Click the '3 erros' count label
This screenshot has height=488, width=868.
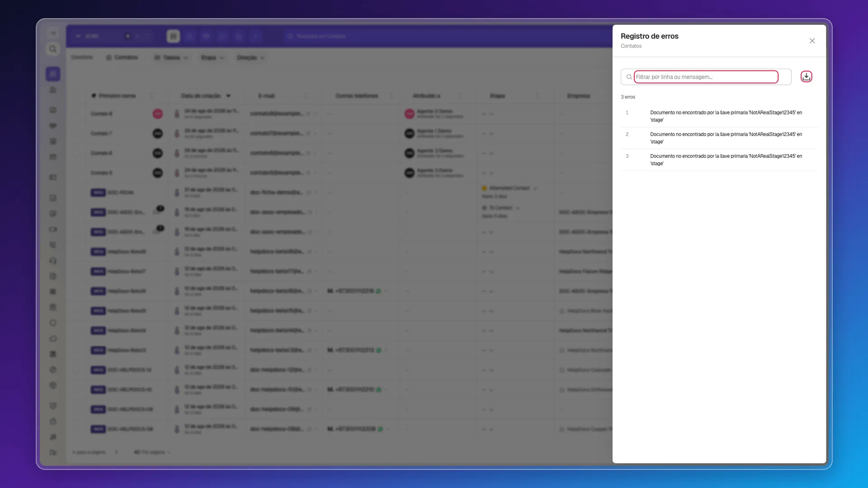627,97
